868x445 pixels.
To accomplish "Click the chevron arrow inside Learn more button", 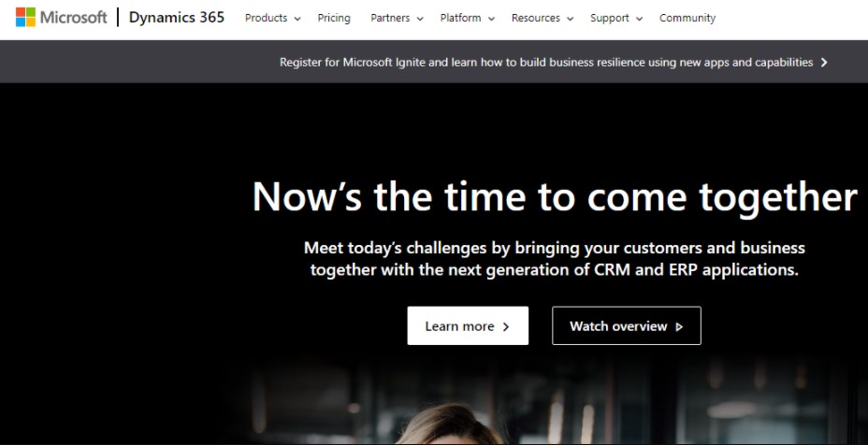I will click(x=505, y=327).
